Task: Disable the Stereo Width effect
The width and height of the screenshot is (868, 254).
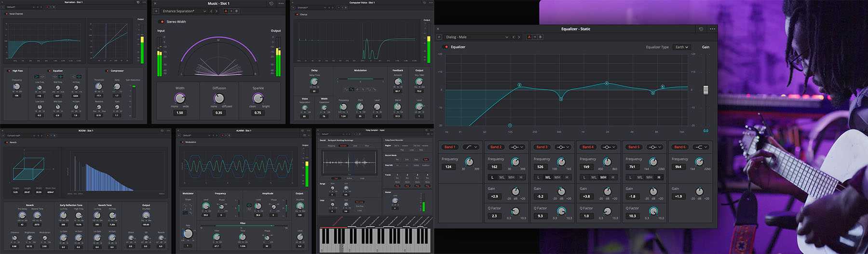Action: [162, 22]
